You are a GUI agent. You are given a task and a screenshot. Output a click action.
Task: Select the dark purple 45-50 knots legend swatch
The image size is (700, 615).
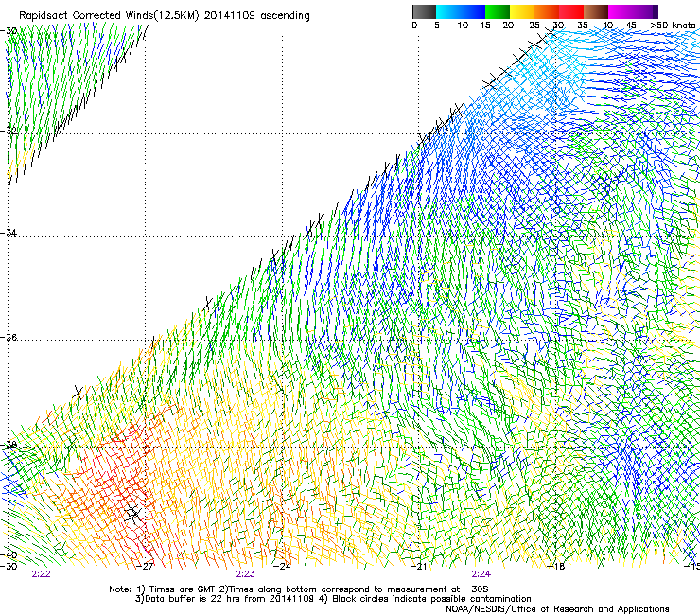coord(645,11)
